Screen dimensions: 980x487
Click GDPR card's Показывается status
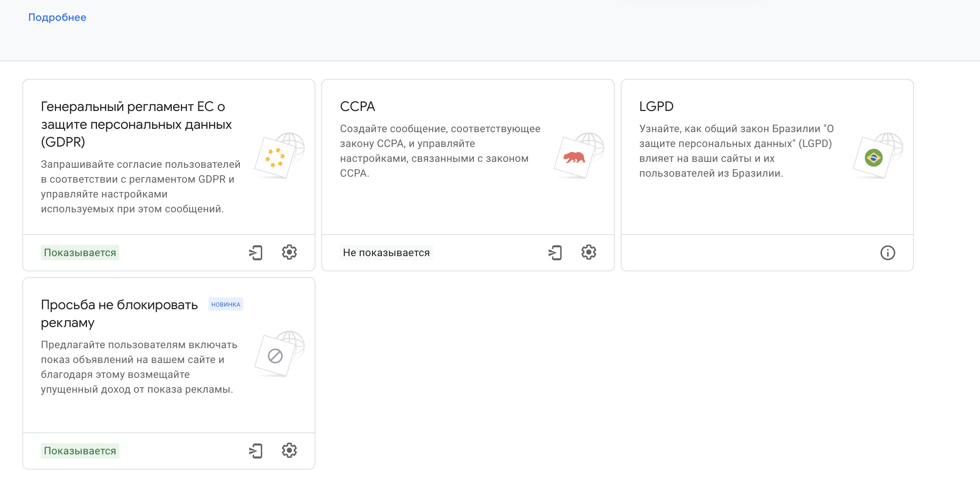(x=80, y=253)
